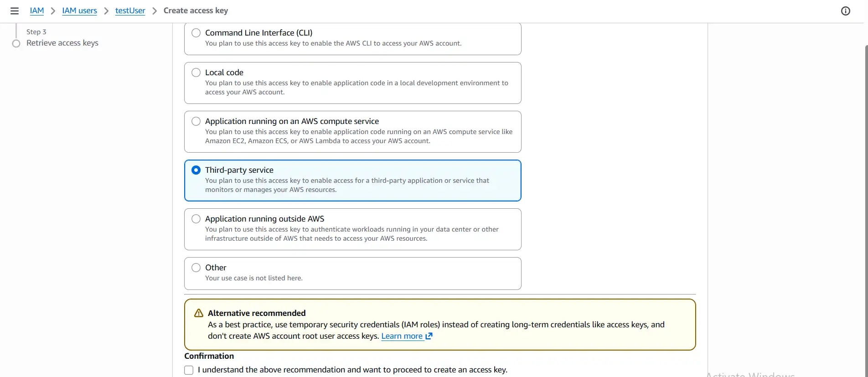Click the CLI option description text
The image size is (868, 377).
pos(333,43)
